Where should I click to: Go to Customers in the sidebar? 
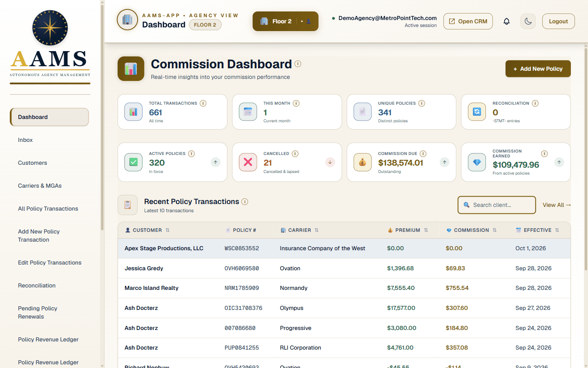tap(49, 163)
